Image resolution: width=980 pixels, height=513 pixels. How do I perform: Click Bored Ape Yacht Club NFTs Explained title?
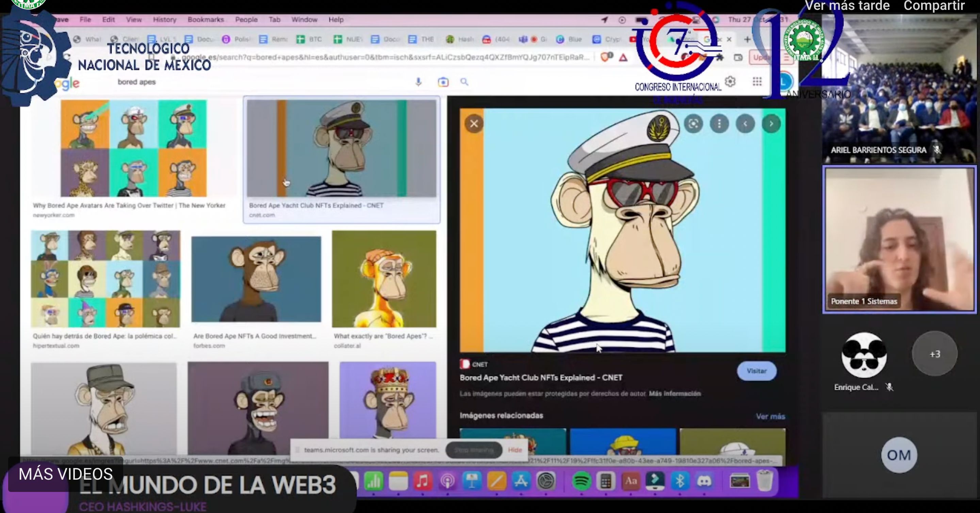pyautogui.click(x=541, y=378)
